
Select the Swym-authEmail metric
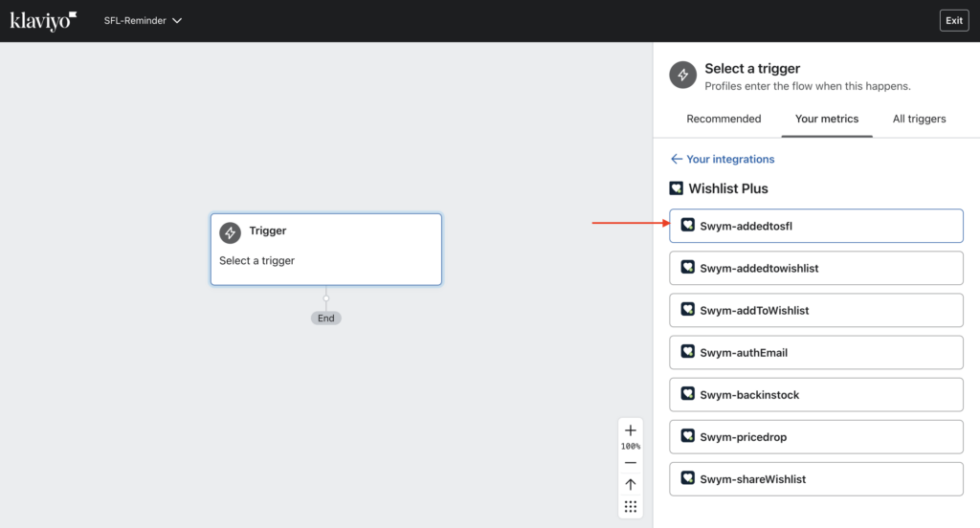tap(815, 352)
